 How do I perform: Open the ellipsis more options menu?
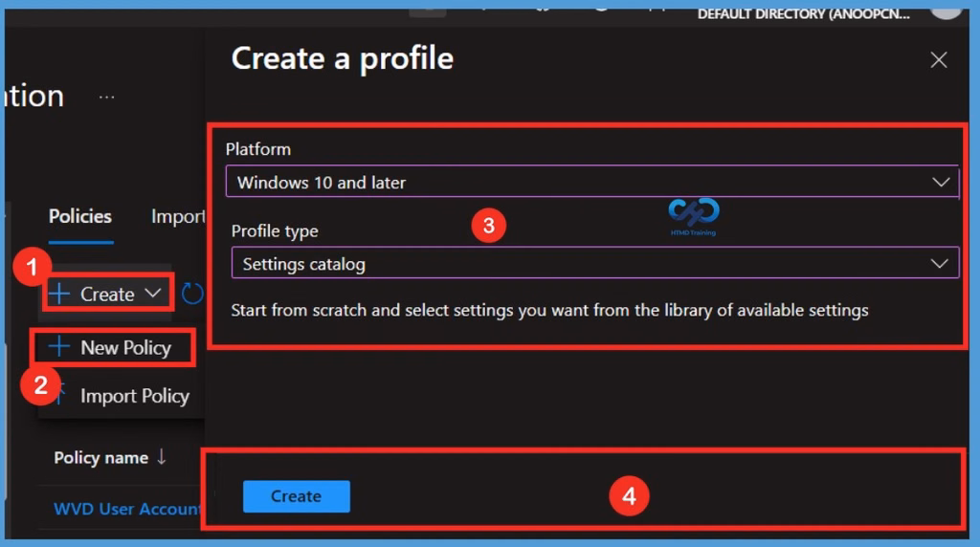(x=107, y=97)
